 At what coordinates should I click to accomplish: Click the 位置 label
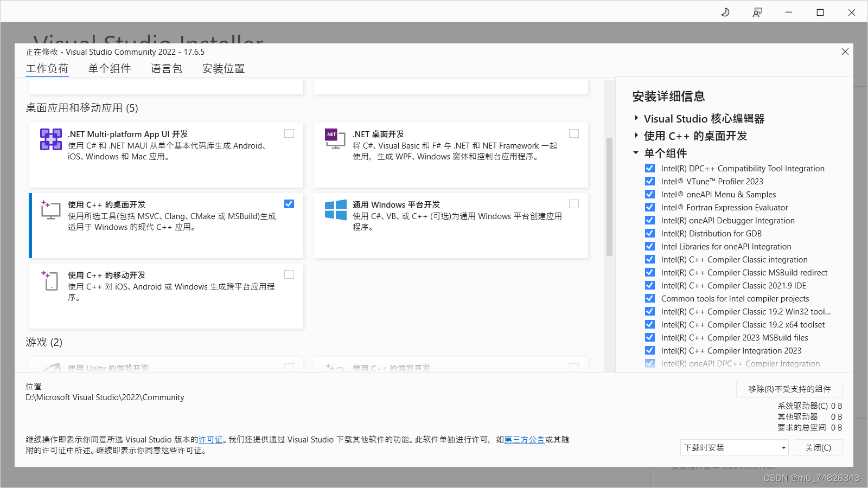[34, 386]
